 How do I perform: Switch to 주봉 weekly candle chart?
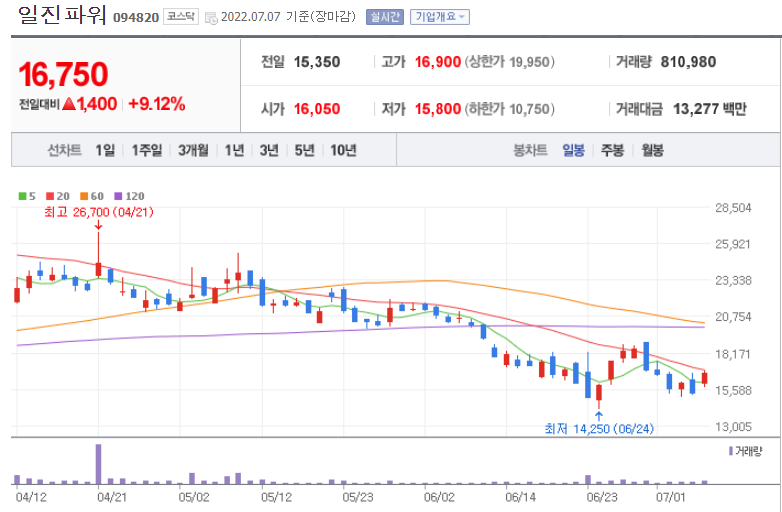pos(612,150)
